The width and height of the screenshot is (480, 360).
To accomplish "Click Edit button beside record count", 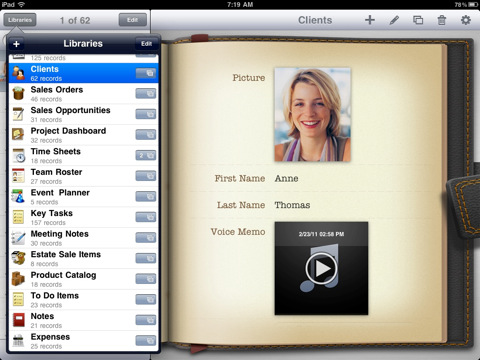I will tap(133, 20).
